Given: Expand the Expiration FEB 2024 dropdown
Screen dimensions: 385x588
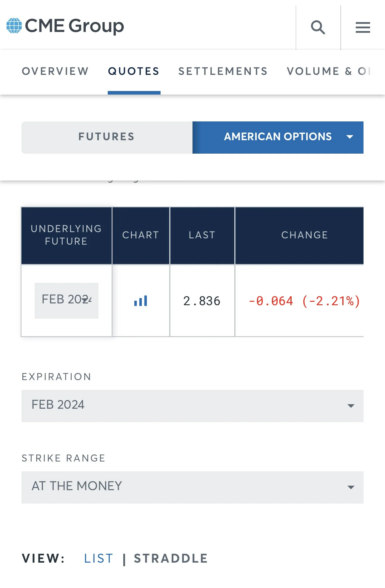Looking at the screenshot, I should [192, 406].
